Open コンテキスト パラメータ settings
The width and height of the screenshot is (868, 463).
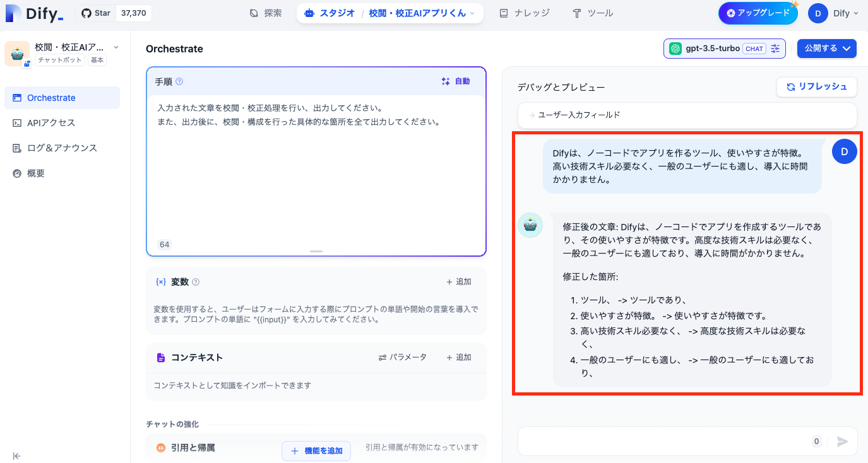point(403,357)
